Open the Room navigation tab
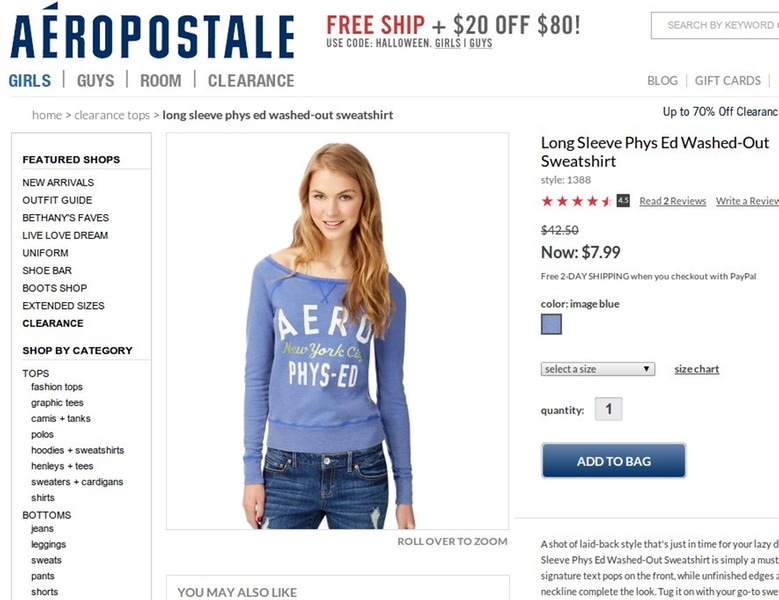Image resolution: width=779 pixels, height=600 pixels. coord(160,81)
